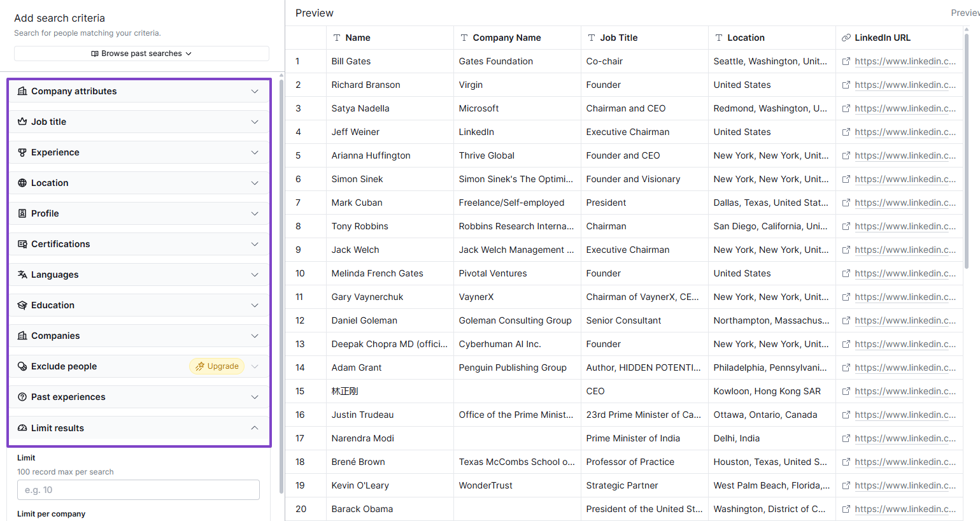Select the Name column header
The image size is (980, 521).
390,38
